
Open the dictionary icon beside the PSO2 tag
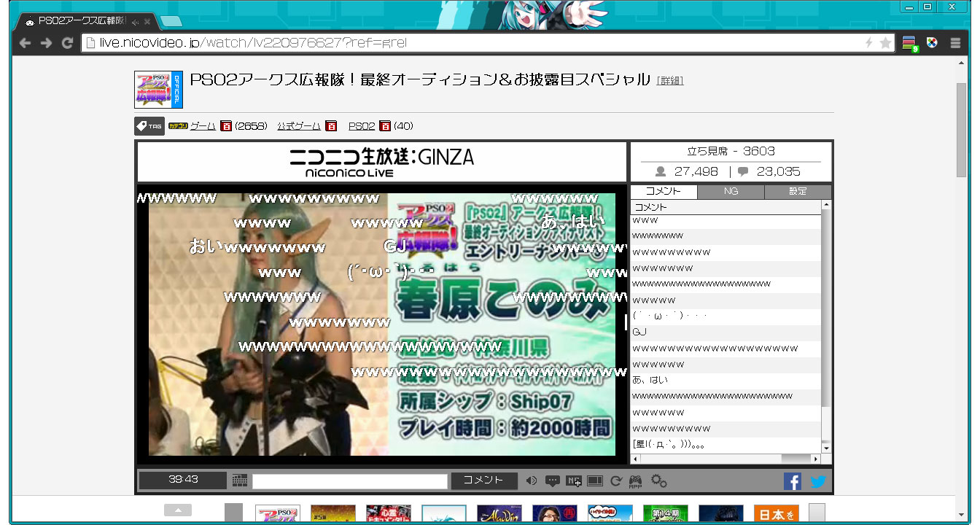[x=385, y=126]
